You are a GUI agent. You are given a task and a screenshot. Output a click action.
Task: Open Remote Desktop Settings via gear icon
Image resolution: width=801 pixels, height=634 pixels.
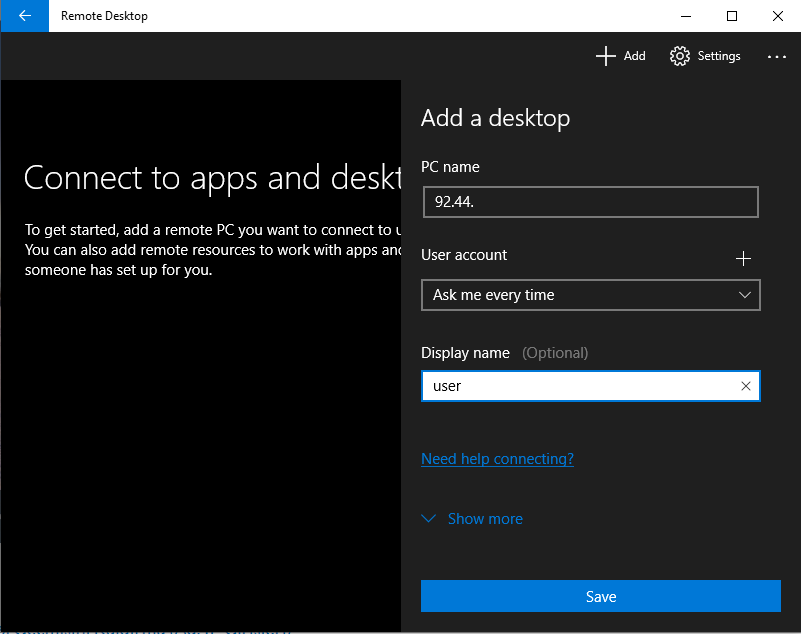705,56
